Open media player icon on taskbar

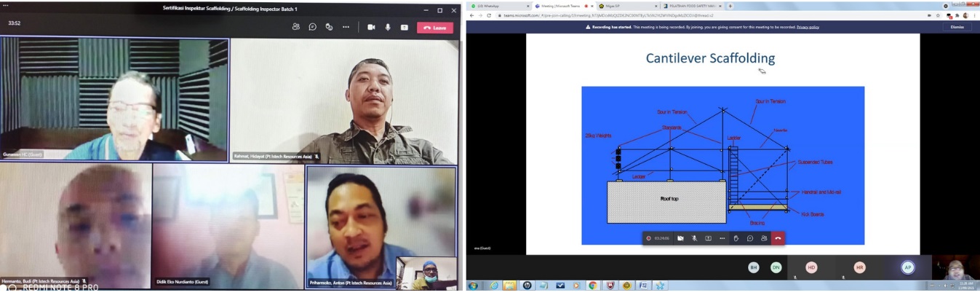tap(576, 286)
